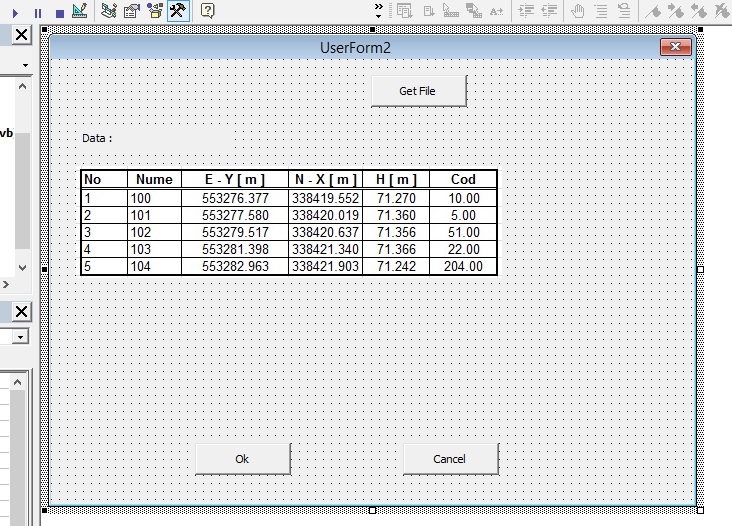Open the Project Explorer icon
This screenshot has width=732, height=526.
tap(109, 11)
